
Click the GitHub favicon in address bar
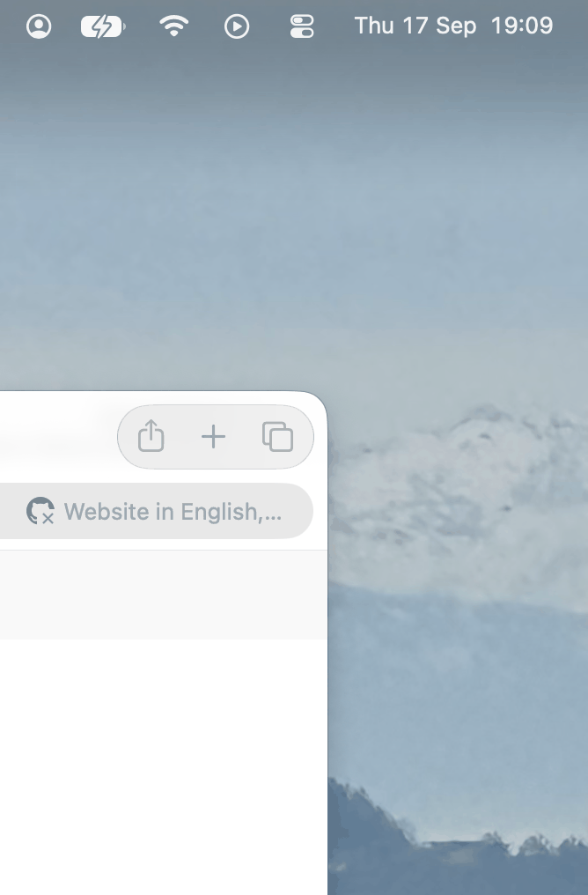[x=40, y=511]
